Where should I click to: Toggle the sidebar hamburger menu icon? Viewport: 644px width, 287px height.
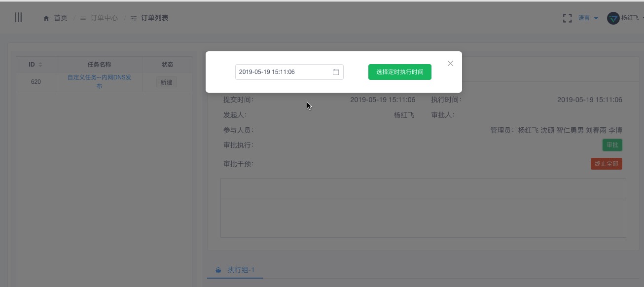point(18,17)
